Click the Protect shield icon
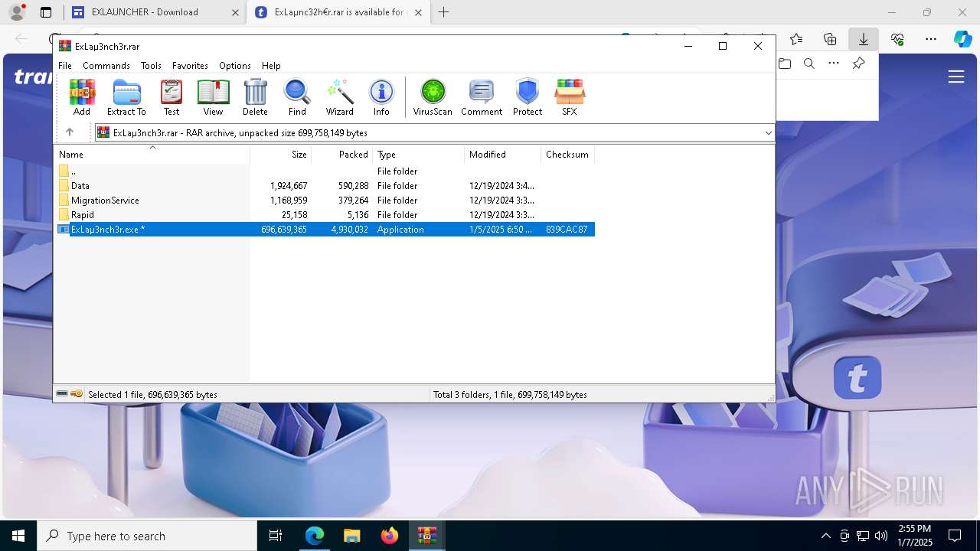980x551 pixels. coord(528,97)
